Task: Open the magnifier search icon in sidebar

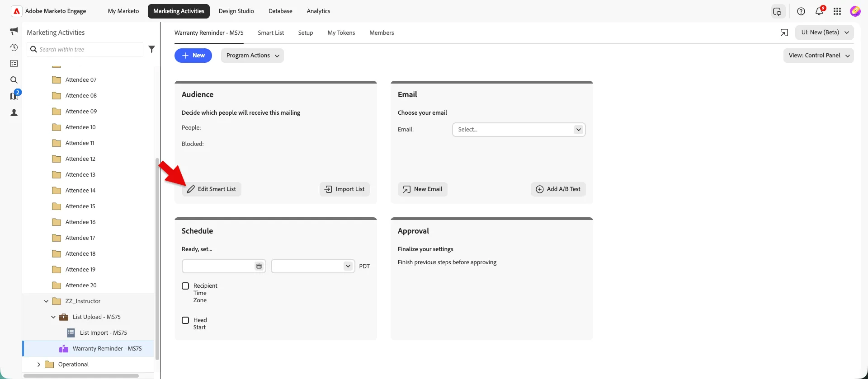Action: tap(14, 80)
